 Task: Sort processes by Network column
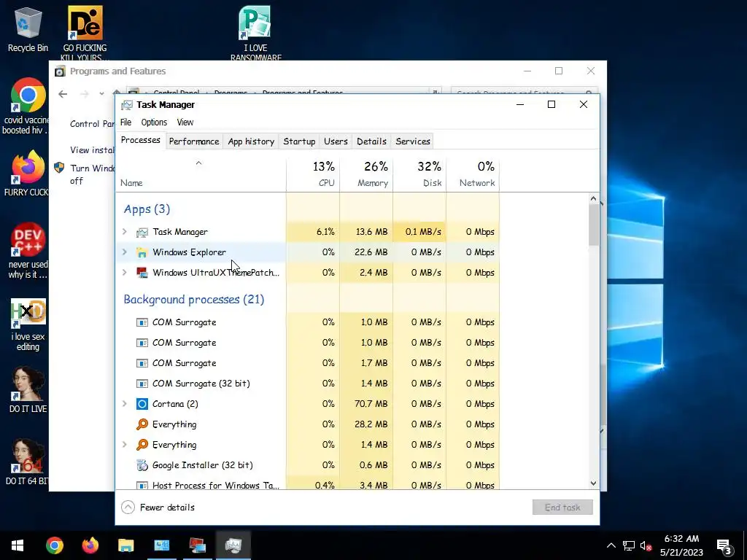473,175
